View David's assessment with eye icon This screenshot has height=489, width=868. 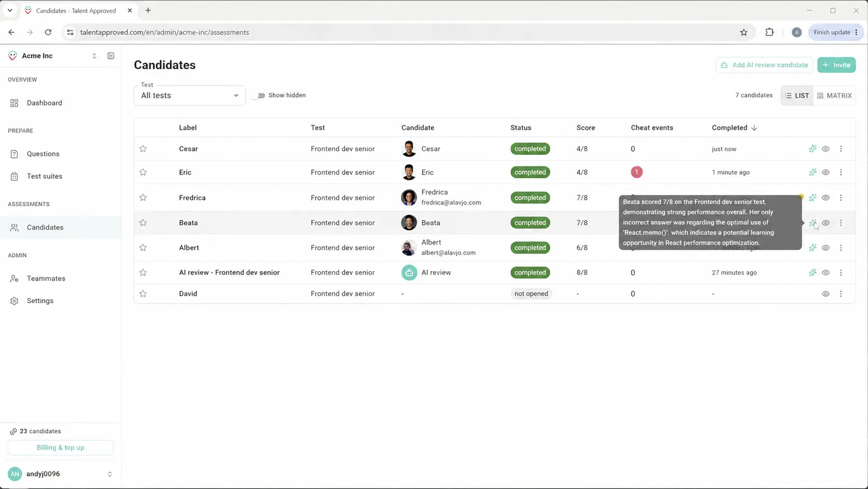tap(825, 294)
